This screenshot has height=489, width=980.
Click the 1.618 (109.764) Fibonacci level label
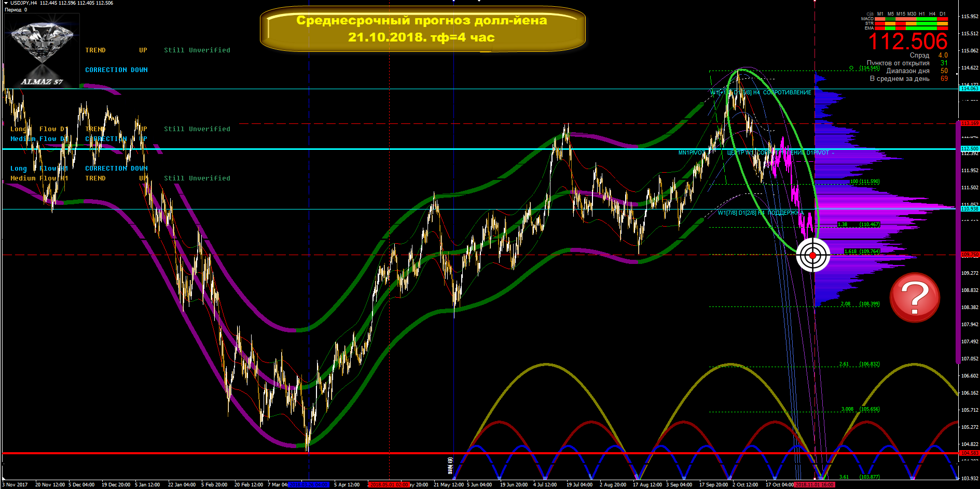coord(862,252)
